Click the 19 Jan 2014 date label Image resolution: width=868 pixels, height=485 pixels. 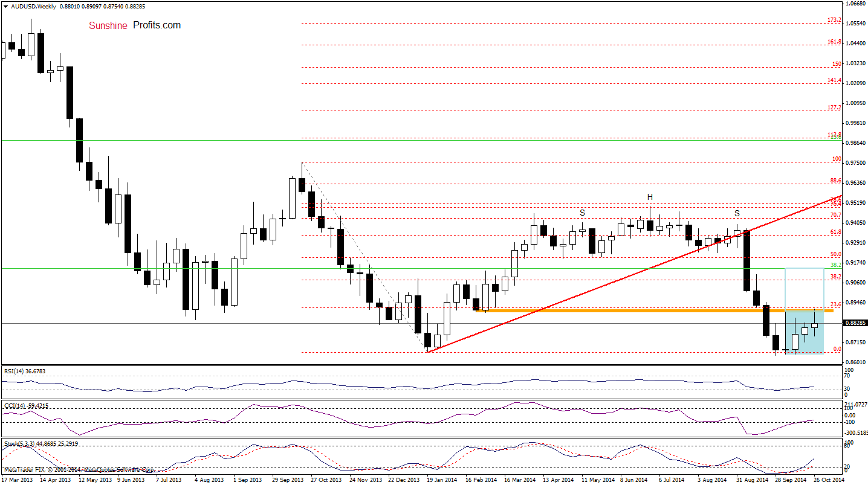click(442, 480)
